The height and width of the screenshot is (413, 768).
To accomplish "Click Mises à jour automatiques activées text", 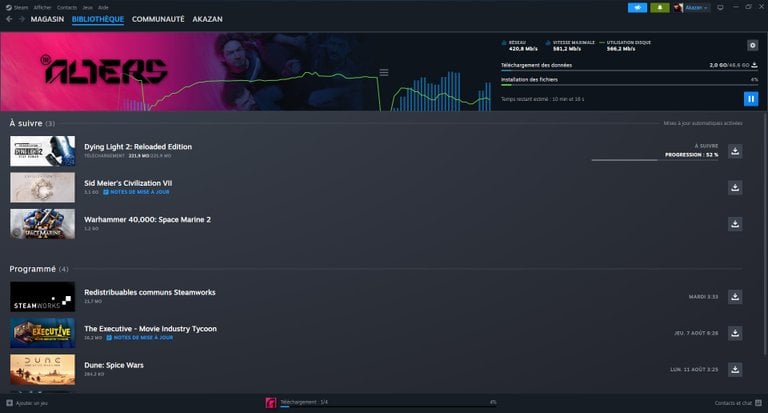I will coord(702,123).
